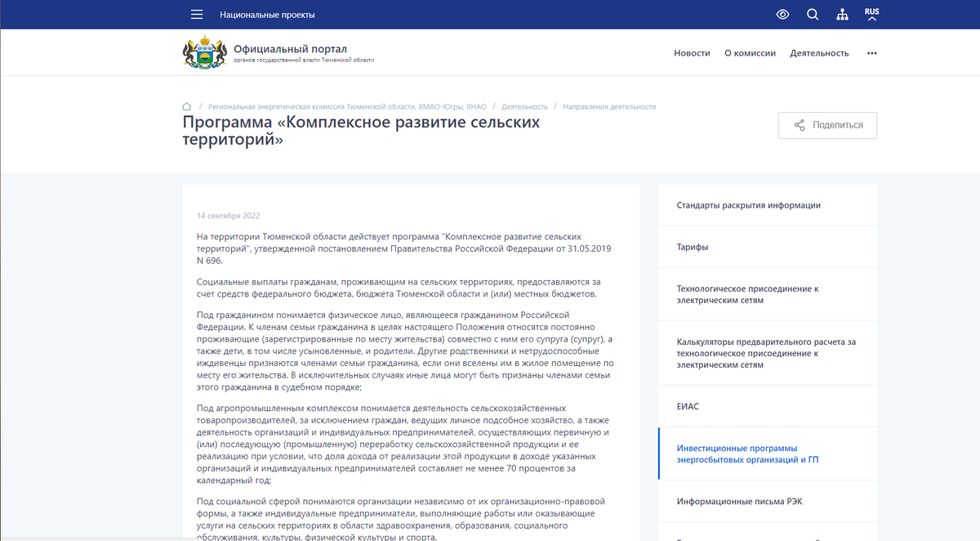
Task: Open the hamburger menu in the top bar
Action: coord(196,15)
